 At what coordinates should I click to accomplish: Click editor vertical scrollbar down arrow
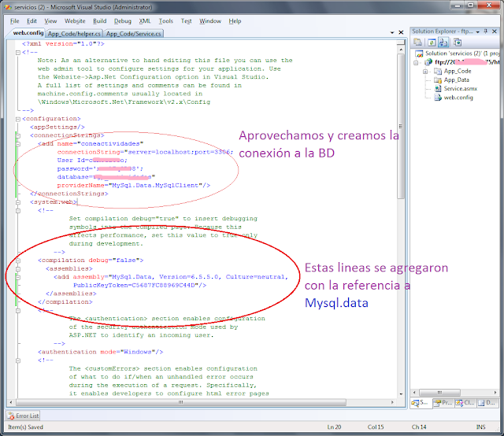[401, 394]
